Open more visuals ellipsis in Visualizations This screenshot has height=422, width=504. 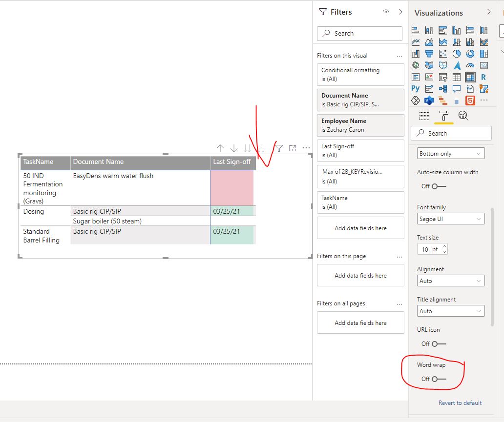point(484,100)
